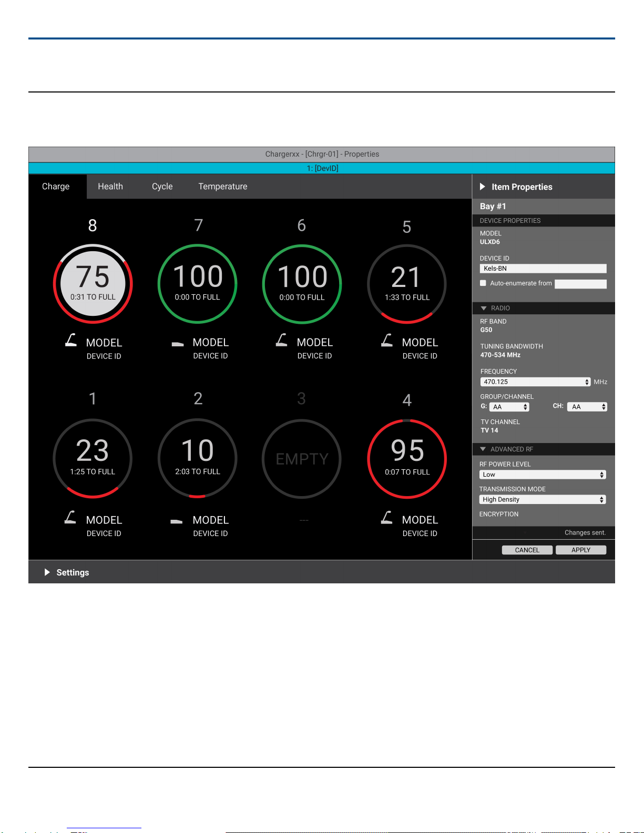This screenshot has height=833, width=644.
Task: Open the Cycle tab
Action: [x=162, y=187]
